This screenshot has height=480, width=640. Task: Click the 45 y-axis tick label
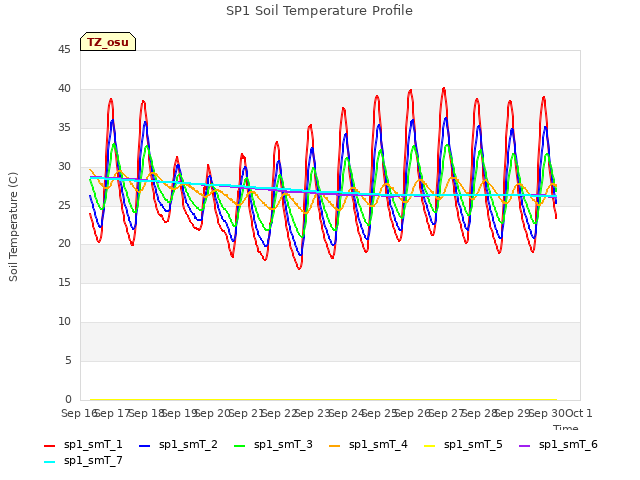64,50
